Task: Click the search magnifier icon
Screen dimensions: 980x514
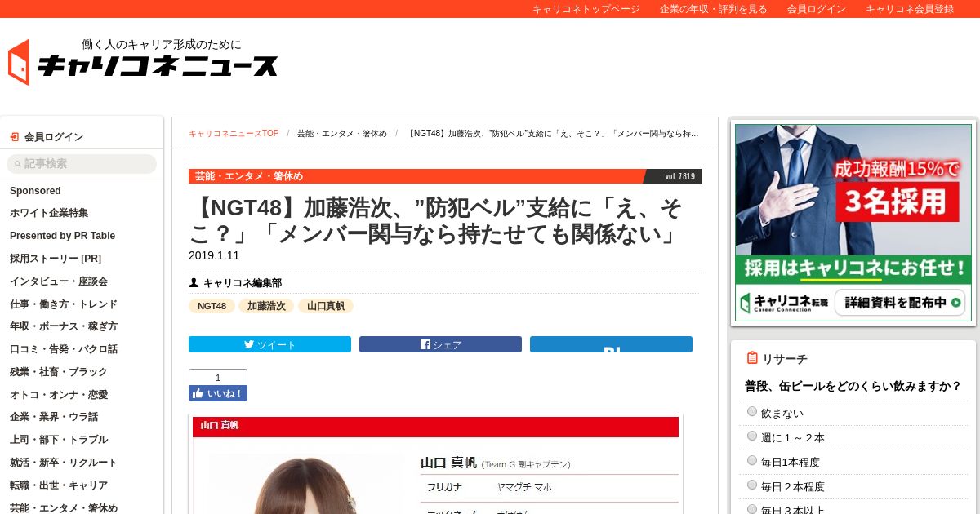Action: tap(18, 164)
